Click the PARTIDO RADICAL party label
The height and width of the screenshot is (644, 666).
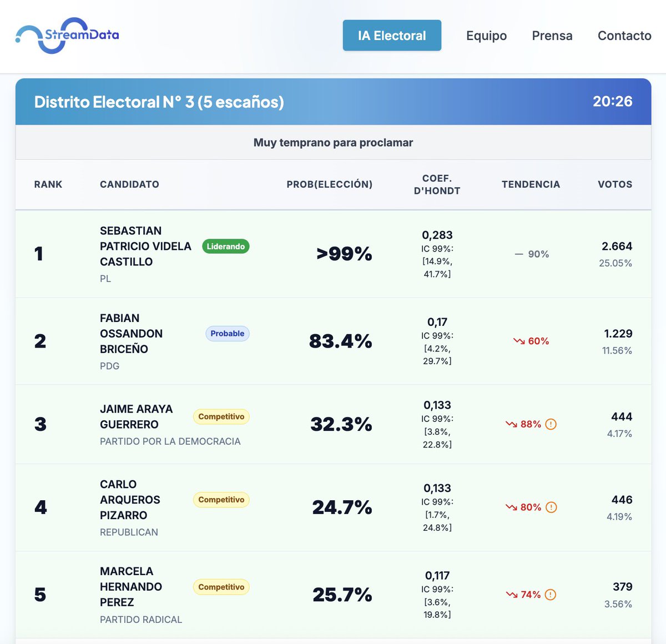coord(141,620)
